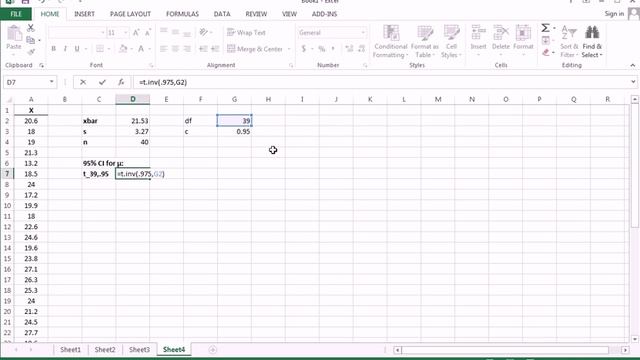This screenshot has width=640, height=360.
Task: Open Merge & Center
Action: coord(255,49)
